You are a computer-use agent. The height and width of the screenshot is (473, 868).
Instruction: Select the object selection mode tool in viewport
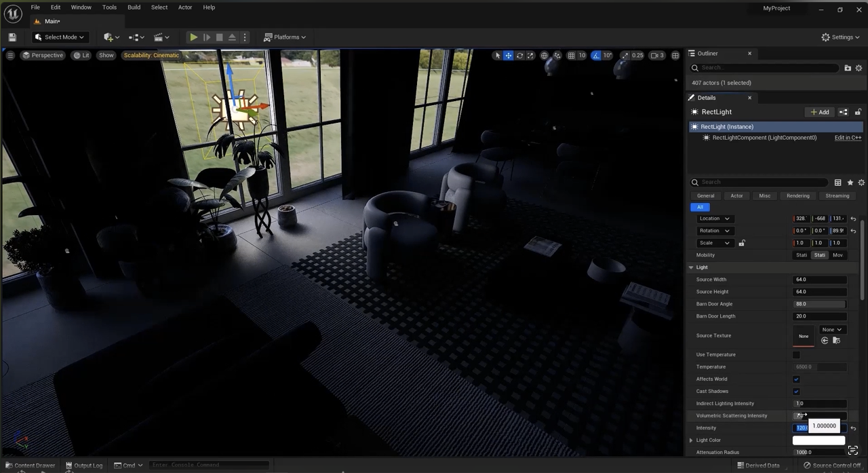click(497, 56)
